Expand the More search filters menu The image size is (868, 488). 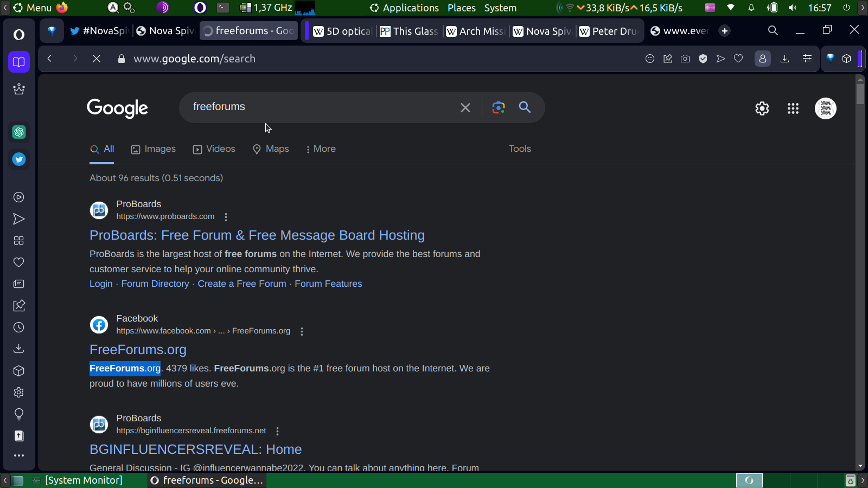point(321,149)
